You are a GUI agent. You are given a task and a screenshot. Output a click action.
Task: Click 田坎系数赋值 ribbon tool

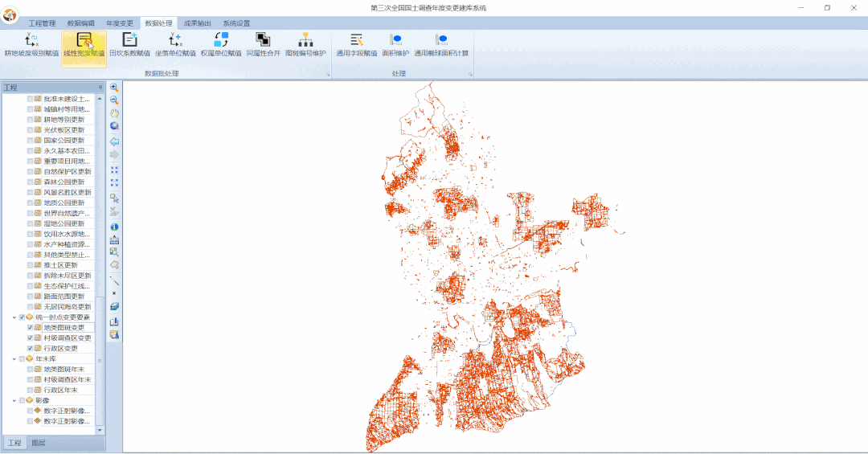click(129, 45)
